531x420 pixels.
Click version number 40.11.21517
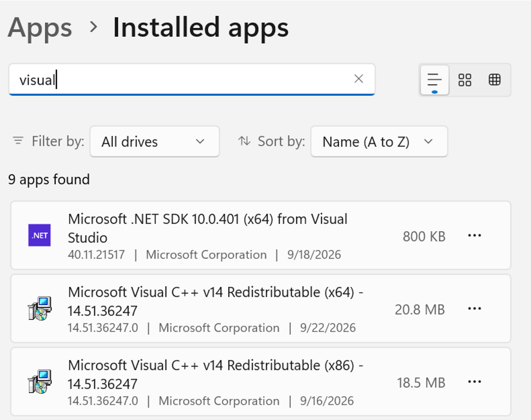[96, 255]
